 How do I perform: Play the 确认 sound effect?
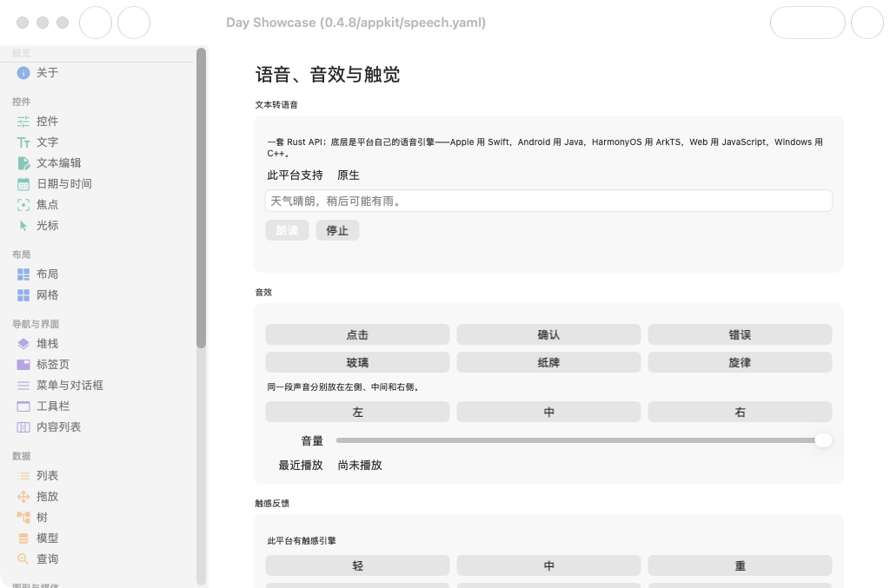[549, 334]
